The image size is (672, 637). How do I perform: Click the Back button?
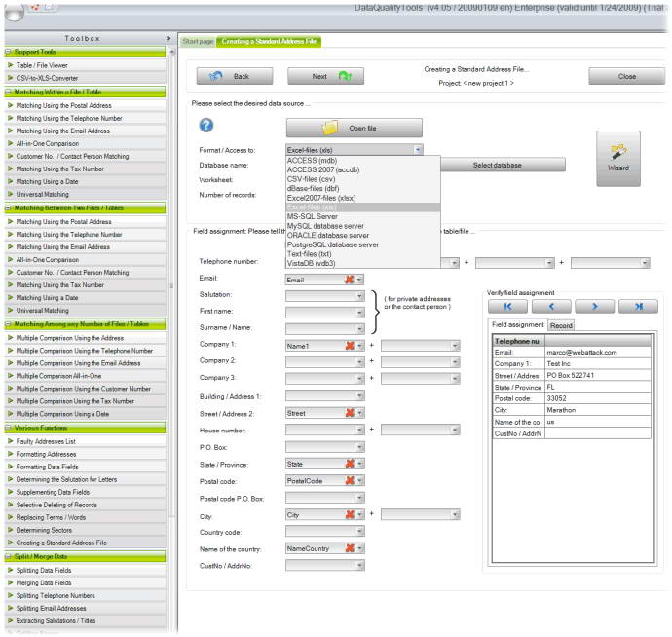235,76
